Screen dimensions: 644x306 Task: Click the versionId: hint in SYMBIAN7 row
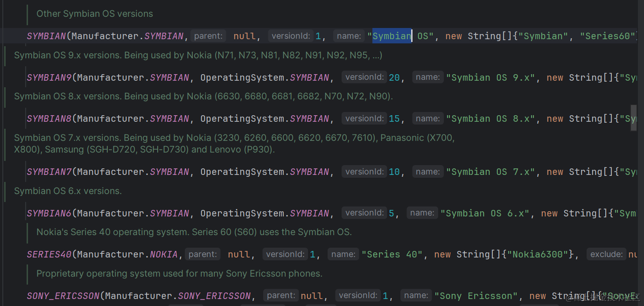coord(364,172)
